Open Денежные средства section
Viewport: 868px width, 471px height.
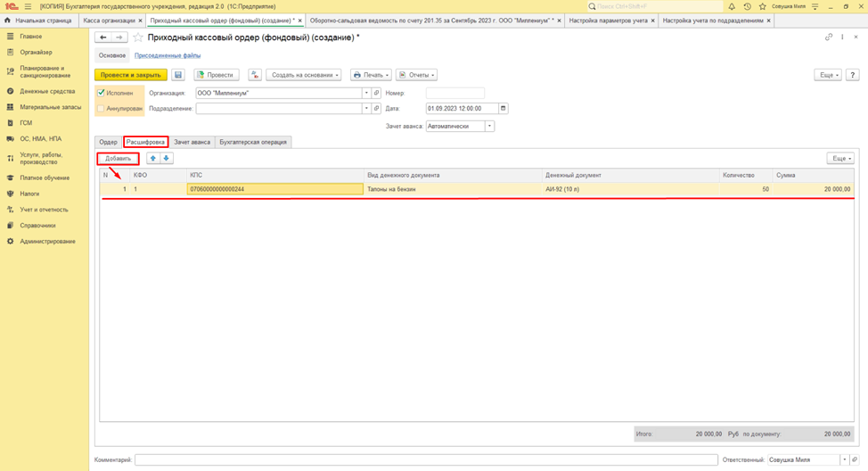tap(47, 91)
